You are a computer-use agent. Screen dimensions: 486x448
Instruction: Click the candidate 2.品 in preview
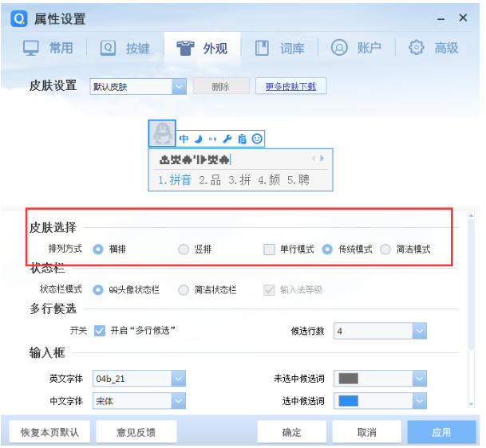pos(210,180)
